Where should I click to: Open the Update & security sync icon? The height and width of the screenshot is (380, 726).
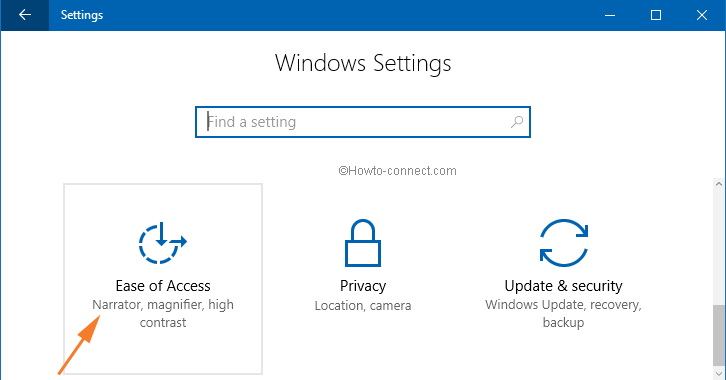[563, 243]
